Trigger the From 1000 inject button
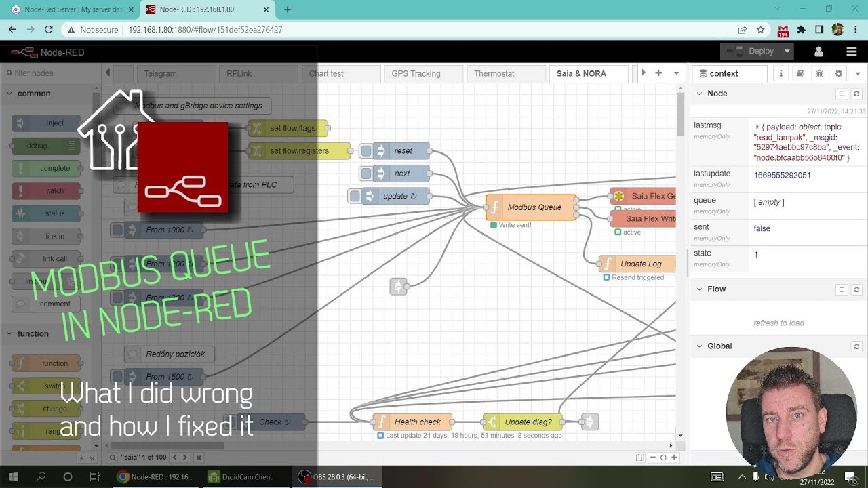868x488 pixels. point(117,230)
